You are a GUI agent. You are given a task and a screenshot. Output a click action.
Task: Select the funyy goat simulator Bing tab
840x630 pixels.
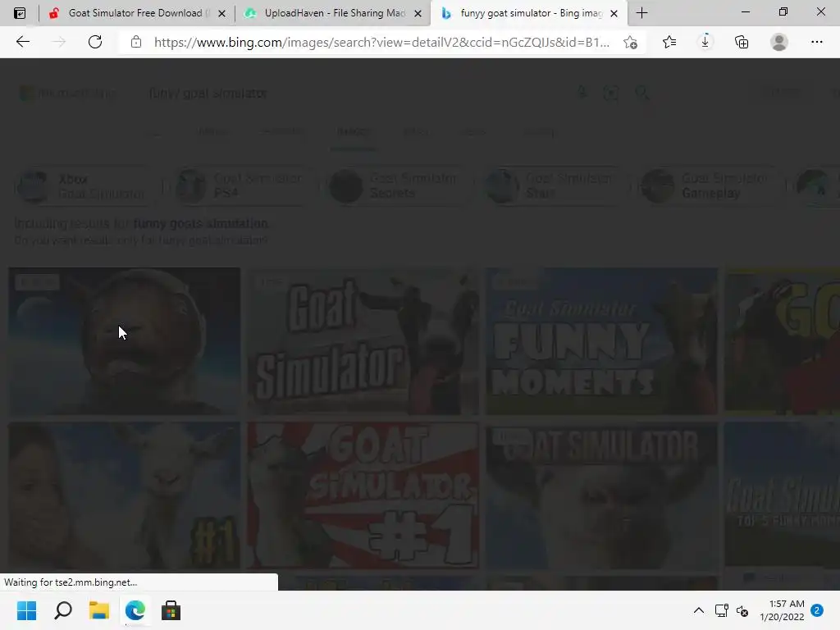pos(527,13)
